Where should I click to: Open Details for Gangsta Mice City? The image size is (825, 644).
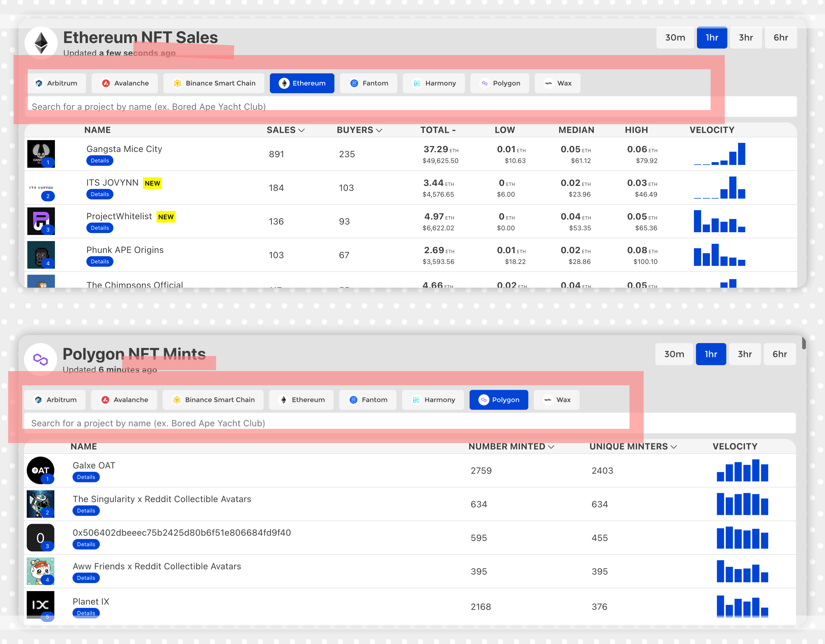[100, 161]
